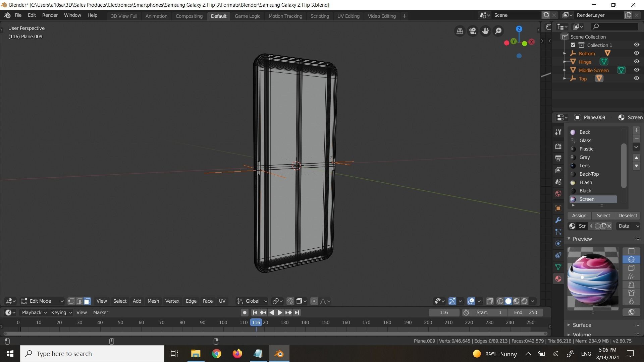Toggle snapping magnet button
Viewport: 644px width, 362px height.
(290, 301)
